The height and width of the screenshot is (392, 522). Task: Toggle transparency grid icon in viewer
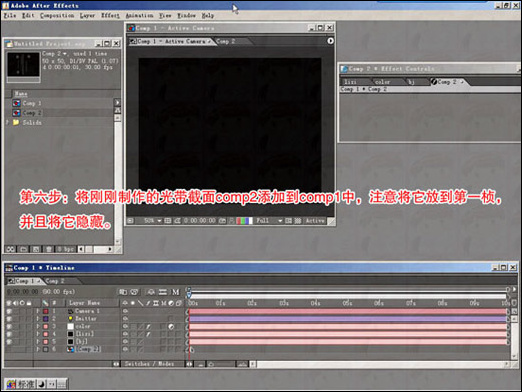coord(298,221)
